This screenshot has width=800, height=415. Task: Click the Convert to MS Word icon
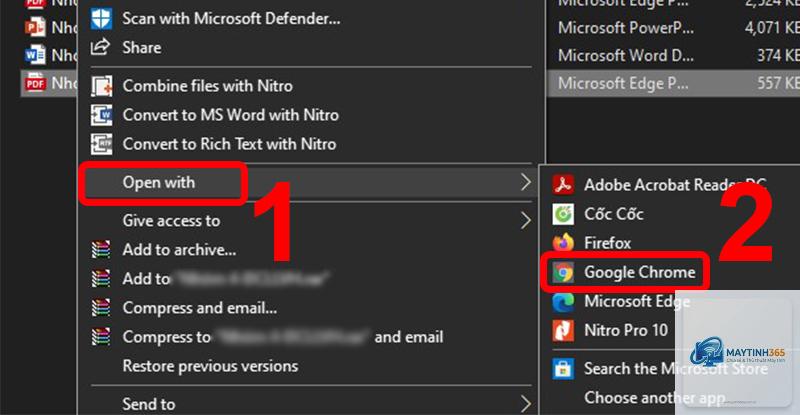click(102, 115)
